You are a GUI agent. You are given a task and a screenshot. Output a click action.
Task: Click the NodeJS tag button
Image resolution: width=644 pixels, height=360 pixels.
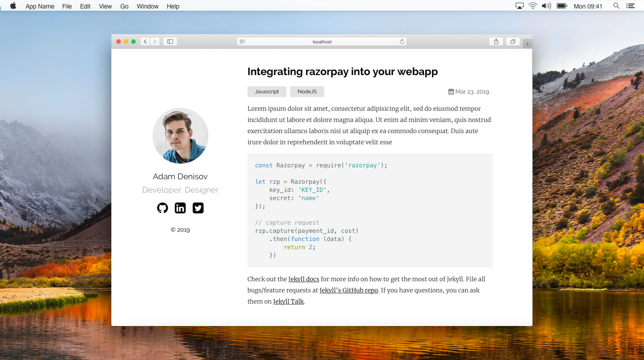tap(307, 92)
